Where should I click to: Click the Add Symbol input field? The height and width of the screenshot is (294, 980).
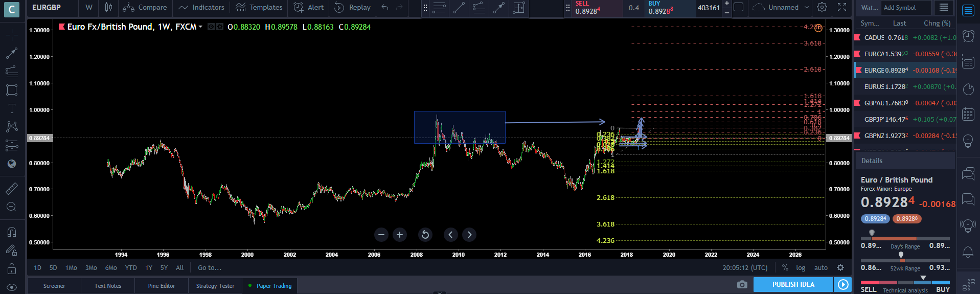click(906, 7)
